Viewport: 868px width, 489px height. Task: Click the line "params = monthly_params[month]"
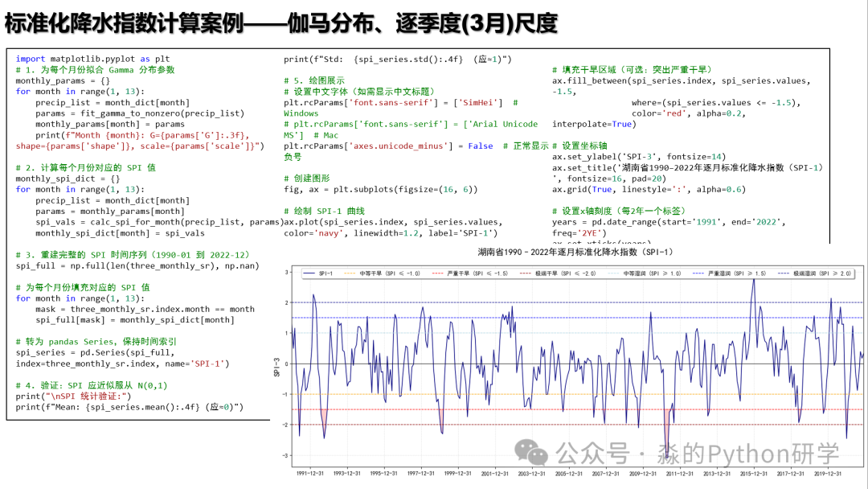point(109,212)
